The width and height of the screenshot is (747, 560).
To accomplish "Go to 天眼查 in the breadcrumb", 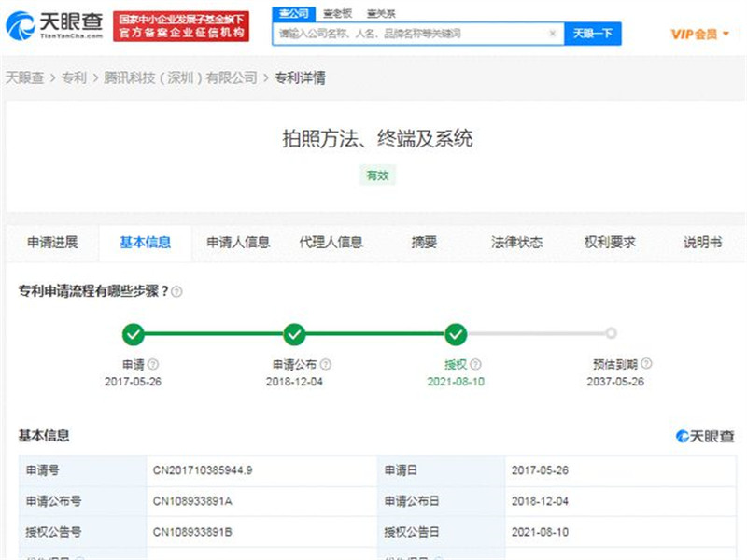I will coord(25,77).
